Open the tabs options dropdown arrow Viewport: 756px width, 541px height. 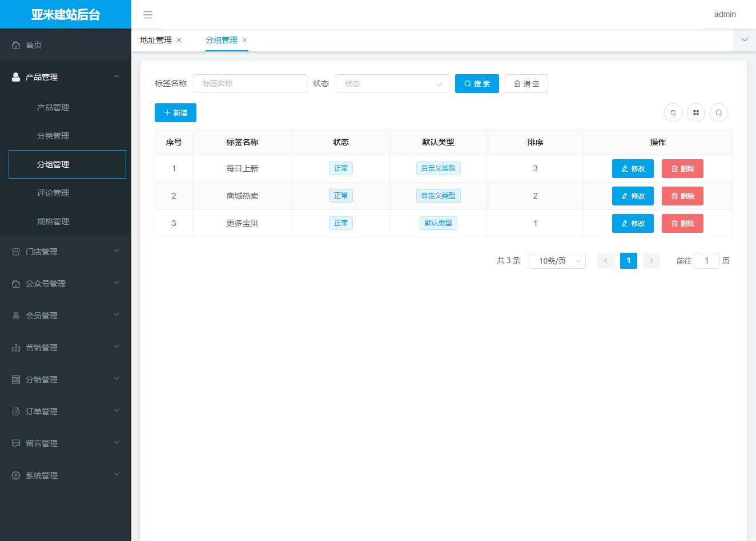point(744,40)
